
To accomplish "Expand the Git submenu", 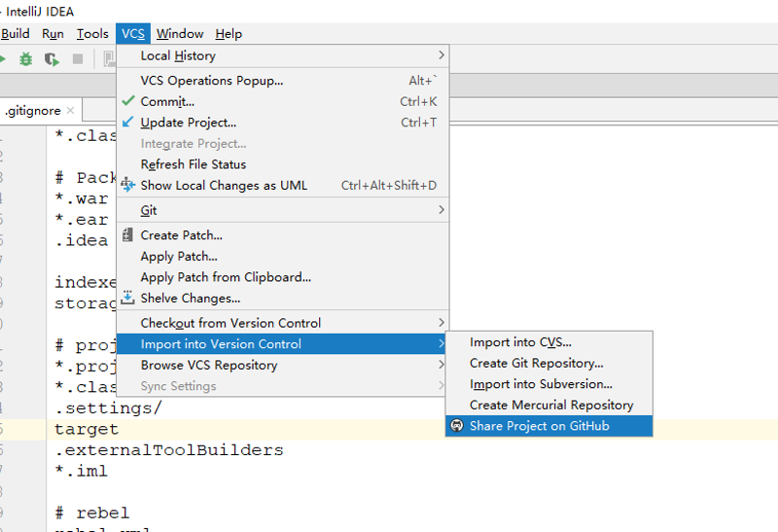I will point(282,210).
